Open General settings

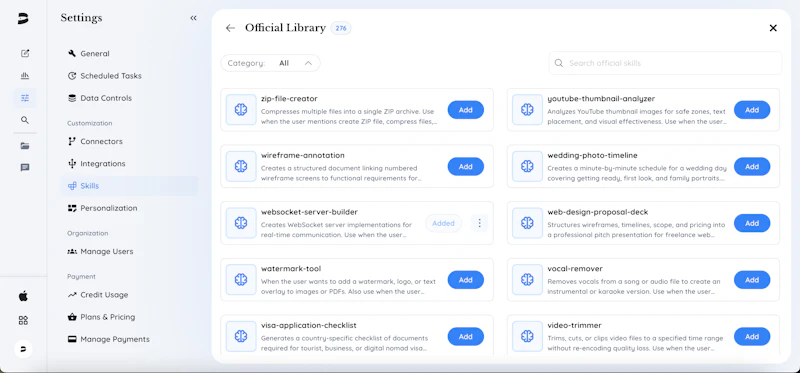(129, 54)
